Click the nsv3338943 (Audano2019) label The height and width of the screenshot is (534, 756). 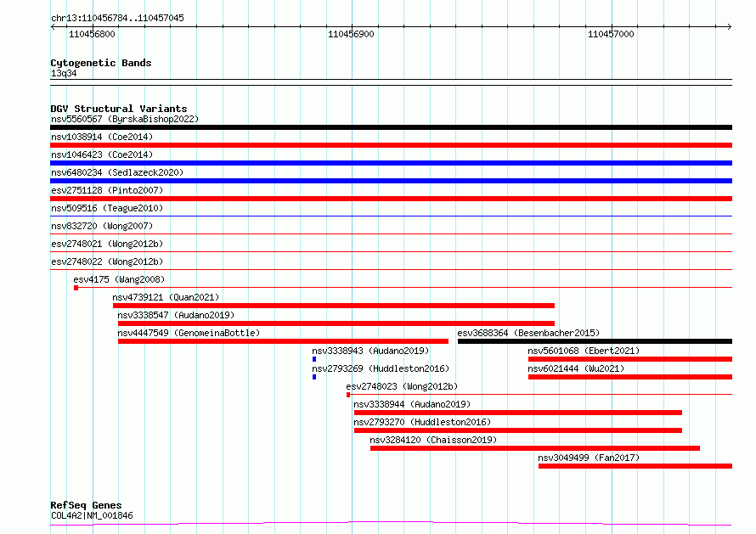[x=370, y=351]
